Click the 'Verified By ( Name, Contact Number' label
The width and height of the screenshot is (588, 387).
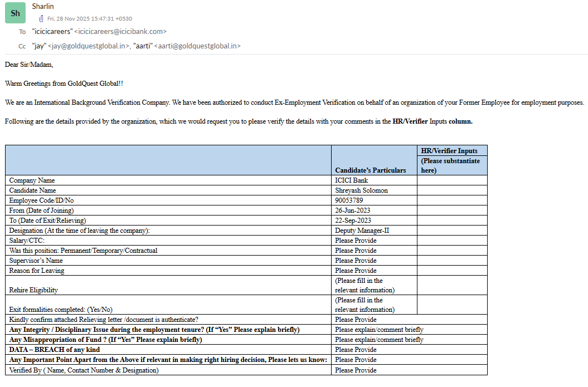[84, 370]
